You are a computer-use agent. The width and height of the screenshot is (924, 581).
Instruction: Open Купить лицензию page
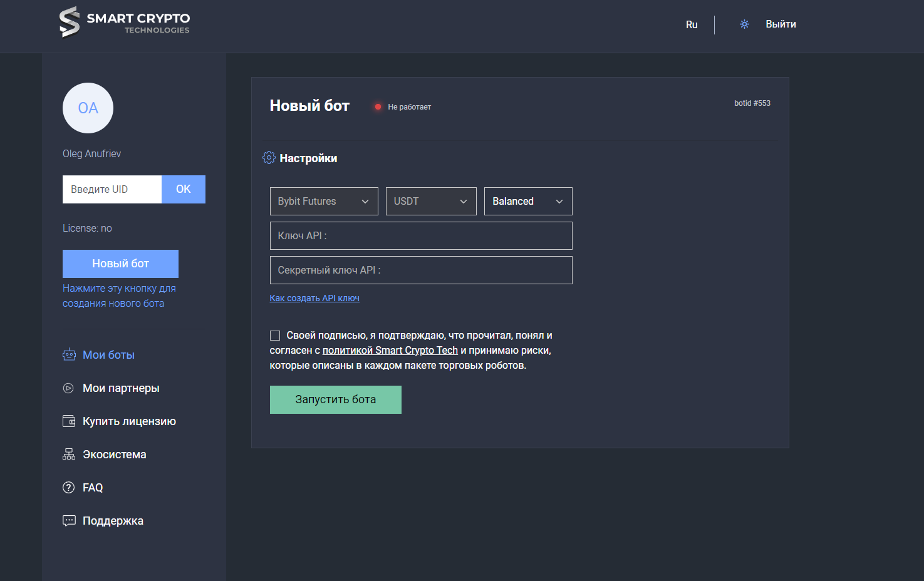click(129, 421)
